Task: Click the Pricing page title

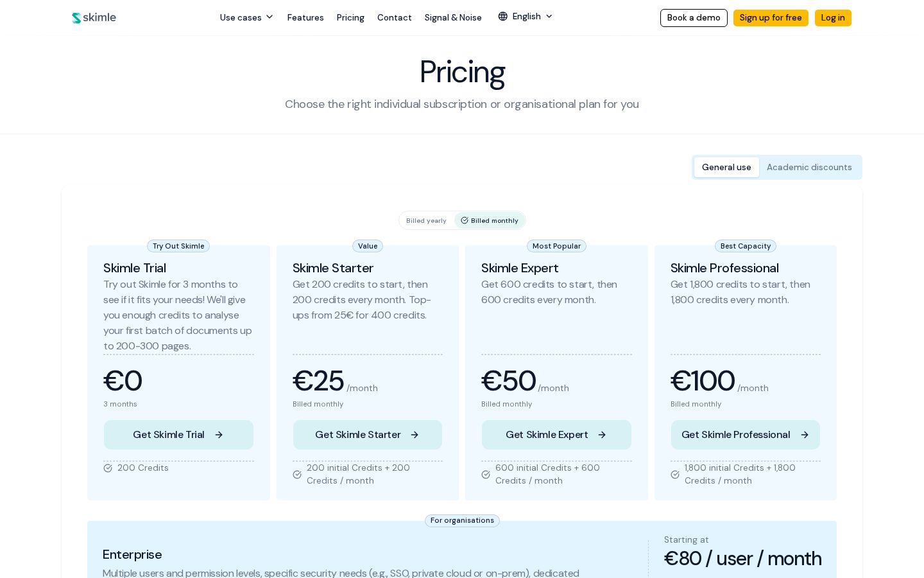Action: click(x=462, y=72)
